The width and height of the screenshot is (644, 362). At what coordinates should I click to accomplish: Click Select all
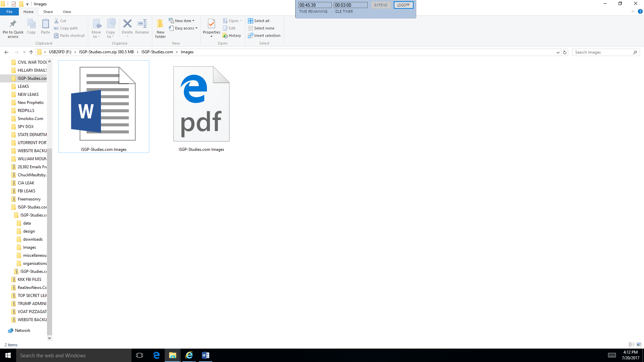[x=259, y=21]
